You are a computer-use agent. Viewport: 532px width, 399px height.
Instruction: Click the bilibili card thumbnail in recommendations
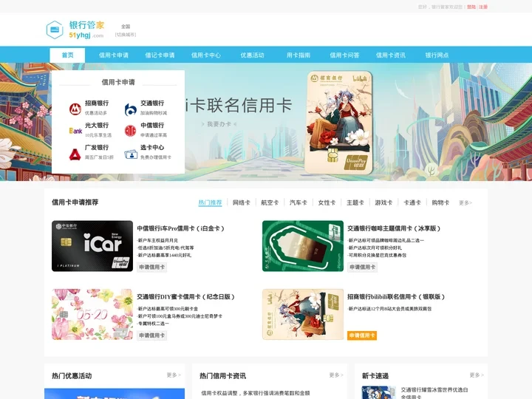point(303,314)
